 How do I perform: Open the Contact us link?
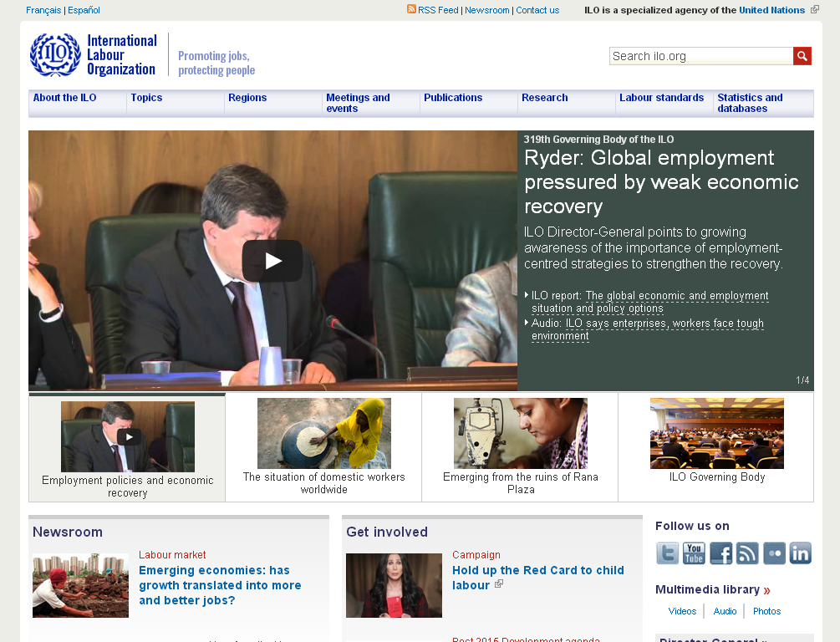(x=537, y=10)
